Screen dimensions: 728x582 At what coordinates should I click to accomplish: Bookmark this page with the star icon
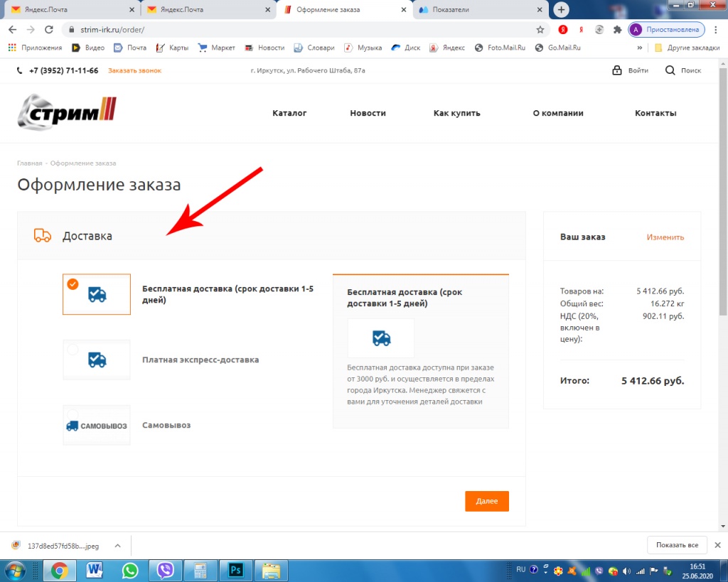click(540, 30)
